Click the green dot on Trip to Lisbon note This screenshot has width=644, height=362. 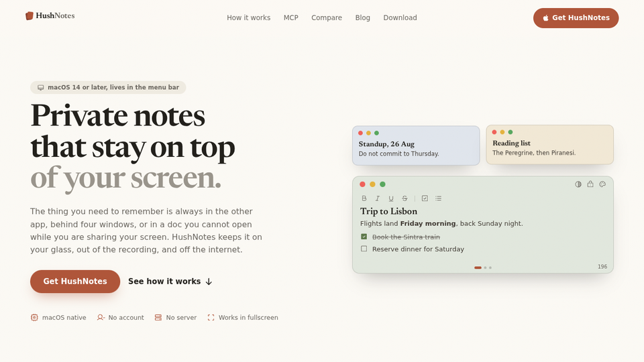[382, 184]
